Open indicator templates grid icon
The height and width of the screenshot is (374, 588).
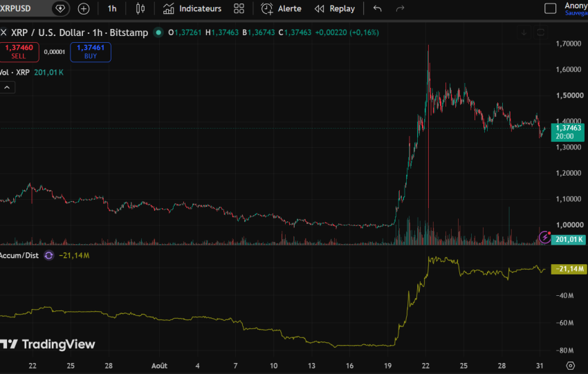click(239, 8)
